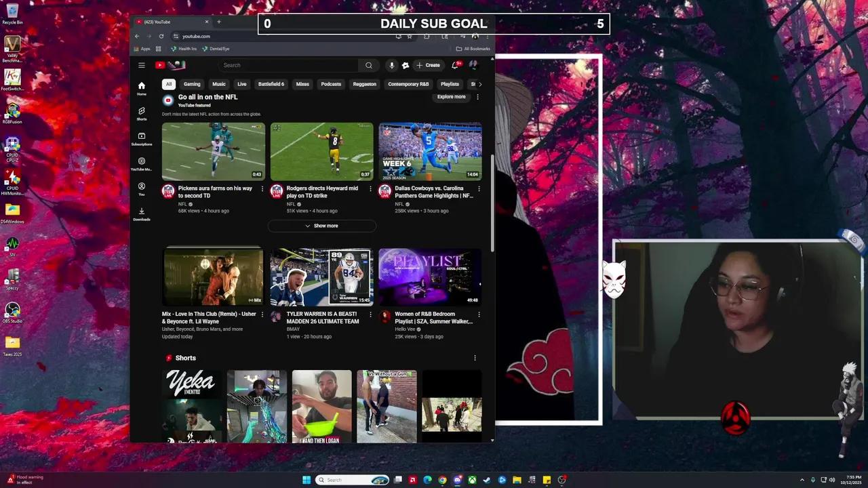Click the YouTube logo
The height and width of the screenshot is (488, 868).
pos(170,65)
